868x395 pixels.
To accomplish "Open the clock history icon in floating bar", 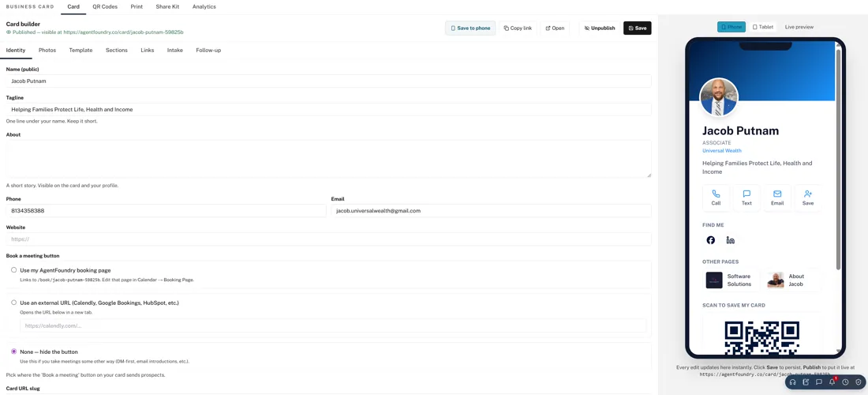I will pos(845,382).
